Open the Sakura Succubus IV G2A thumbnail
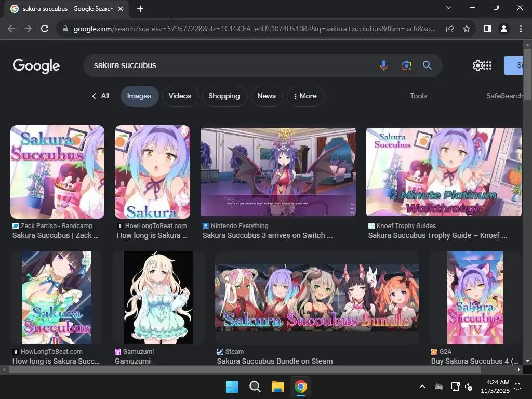 point(475,298)
